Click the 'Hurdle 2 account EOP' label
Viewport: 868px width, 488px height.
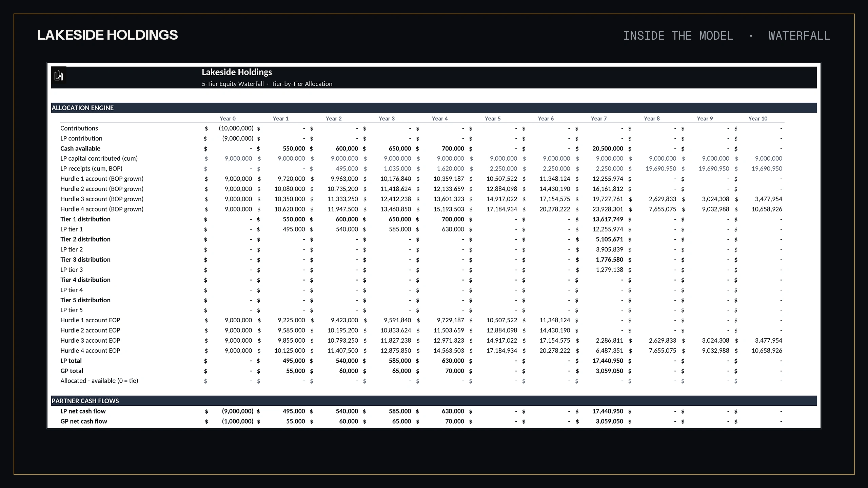(90, 330)
